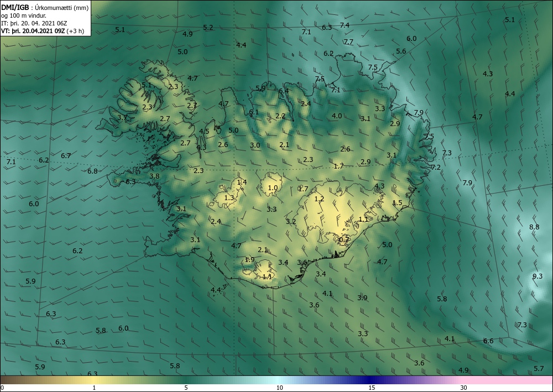Click the 6.1 value in north Iceland

coord(254,112)
